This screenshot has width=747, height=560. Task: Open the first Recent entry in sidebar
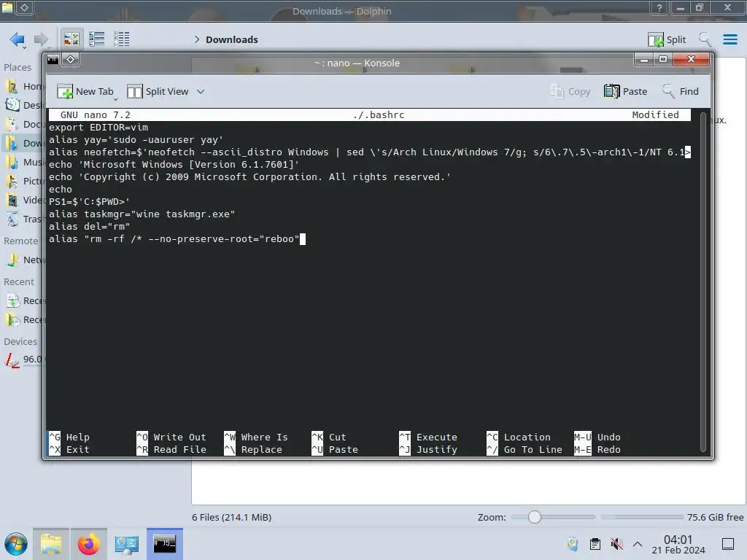[x=24, y=301]
